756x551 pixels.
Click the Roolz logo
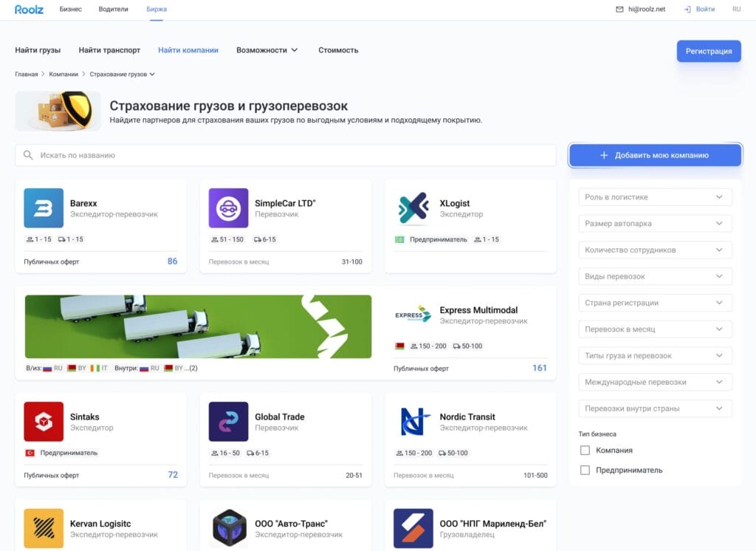tap(28, 10)
